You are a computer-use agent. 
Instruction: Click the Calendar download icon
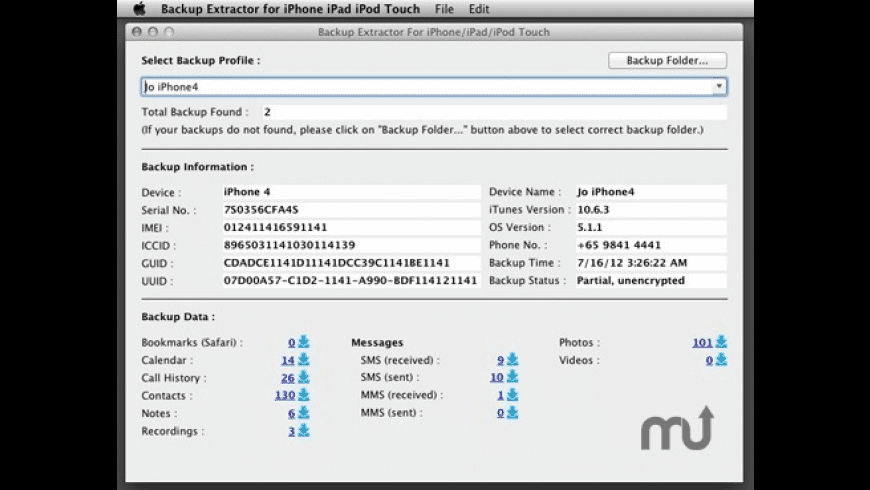tap(304, 360)
